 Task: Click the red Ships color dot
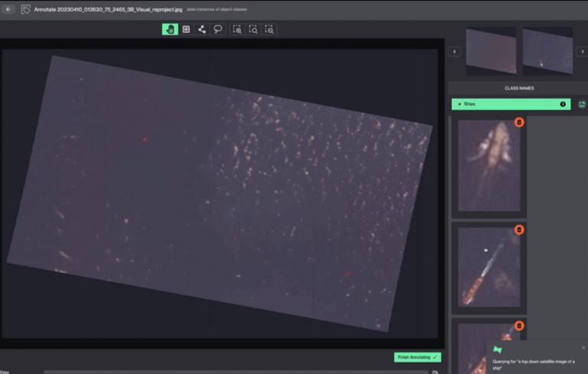[459, 104]
